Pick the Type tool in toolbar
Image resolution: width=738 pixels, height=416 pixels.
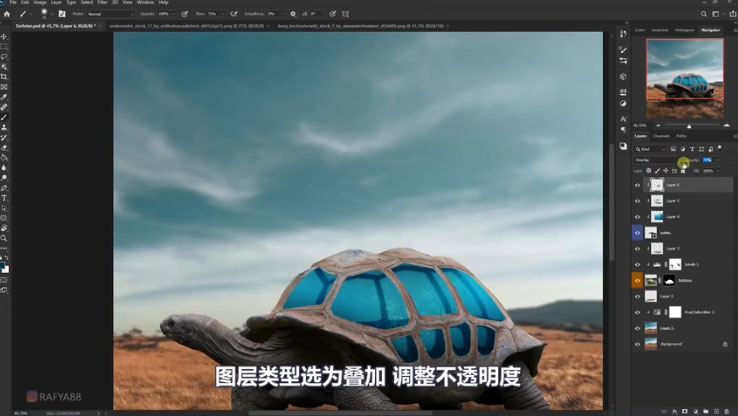point(4,198)
